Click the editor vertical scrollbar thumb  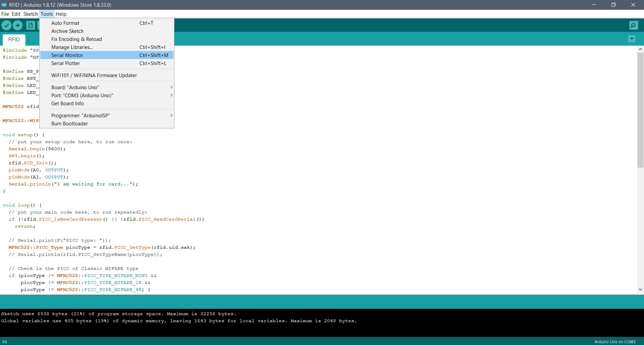(640, 110)
